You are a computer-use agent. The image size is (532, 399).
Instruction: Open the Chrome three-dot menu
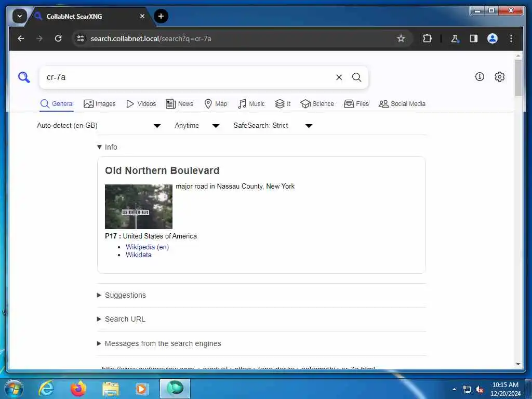click(511, 38)
